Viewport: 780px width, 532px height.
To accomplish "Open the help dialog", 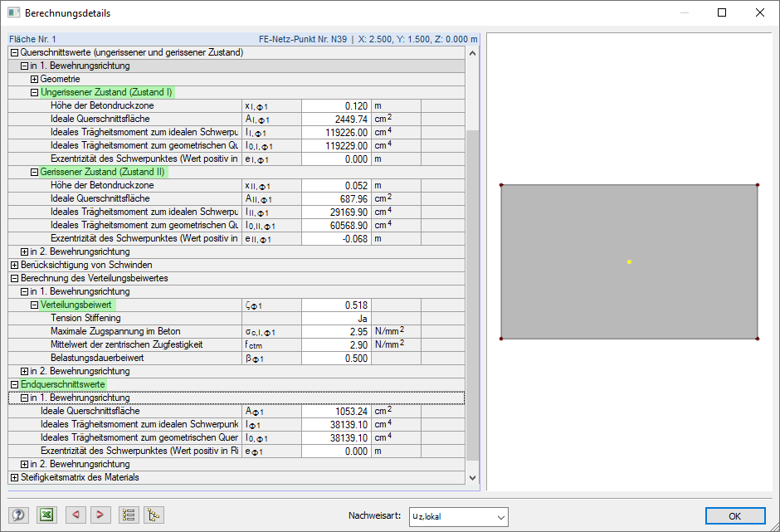I will point(18,515).
